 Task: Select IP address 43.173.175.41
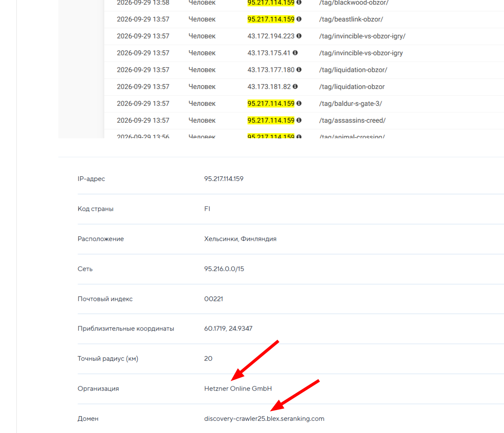[269, 53]
